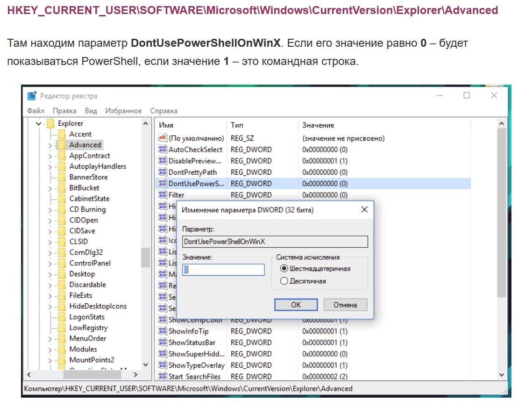The image size is (532, 414).
Task: Click the ShowSuperHidd... value icon
Action: coord(163,354)
